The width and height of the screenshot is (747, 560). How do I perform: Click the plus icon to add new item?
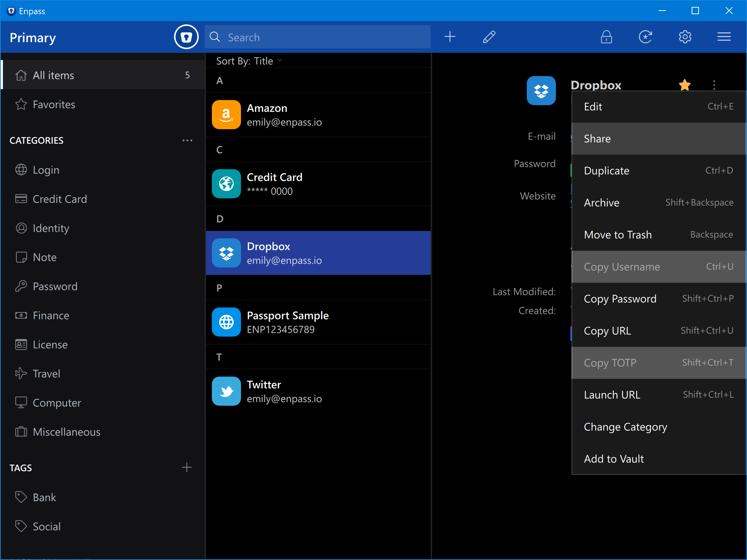tap(450, 37)
